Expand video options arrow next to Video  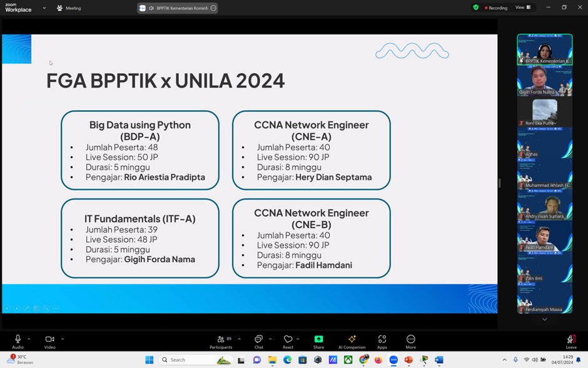[x=62, y=339]
